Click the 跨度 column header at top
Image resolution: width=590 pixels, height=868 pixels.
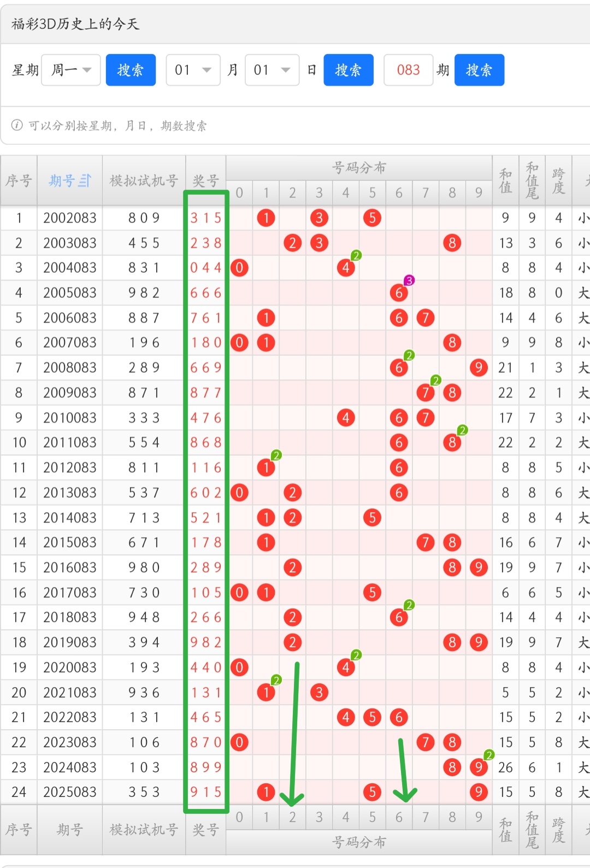coord(558,180)
